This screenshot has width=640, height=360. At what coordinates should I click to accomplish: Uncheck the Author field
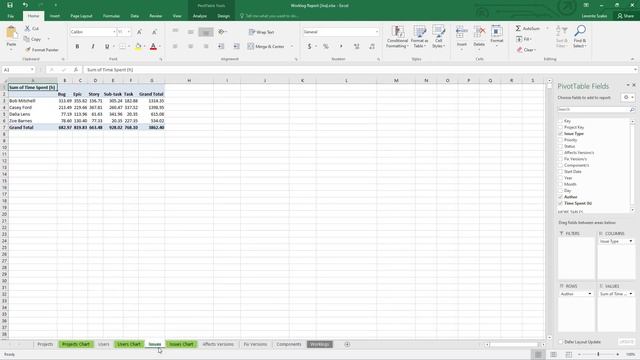tap(560, 197)
